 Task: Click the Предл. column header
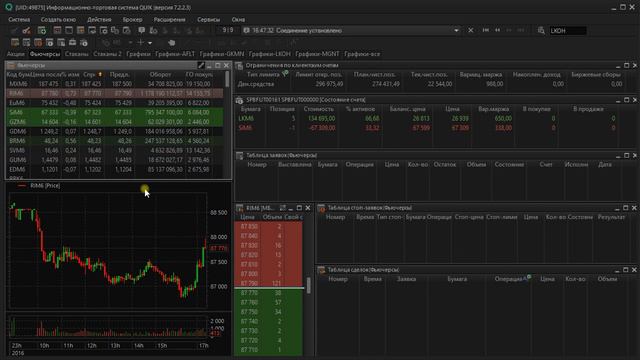120,75
